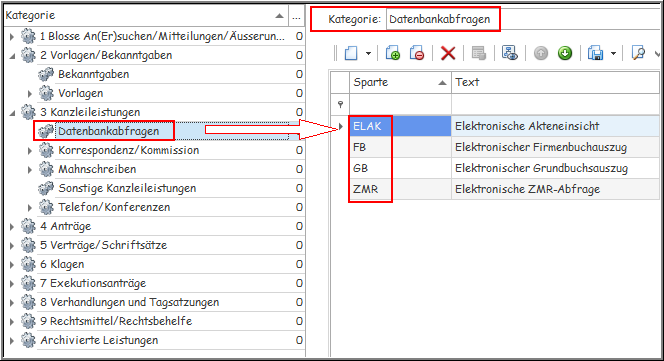Click the remove entry icon with red minus

(x=417, y=53)
